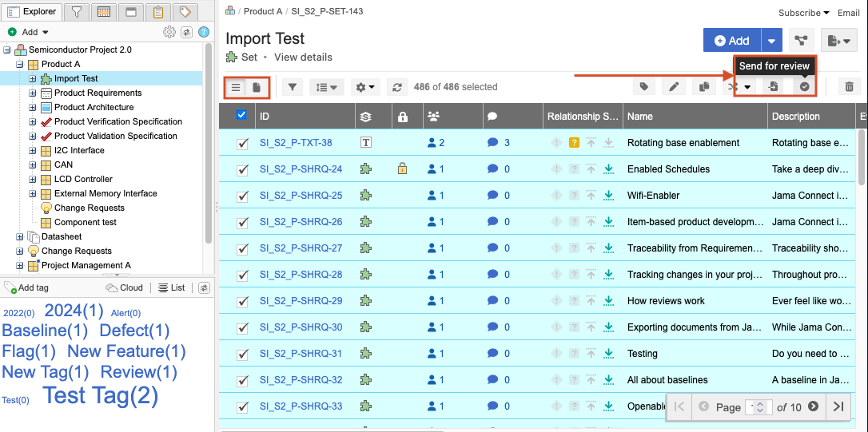Screen dimensions: 868x432
Task: Switch to list view icon
Action: tap(237, 87)
